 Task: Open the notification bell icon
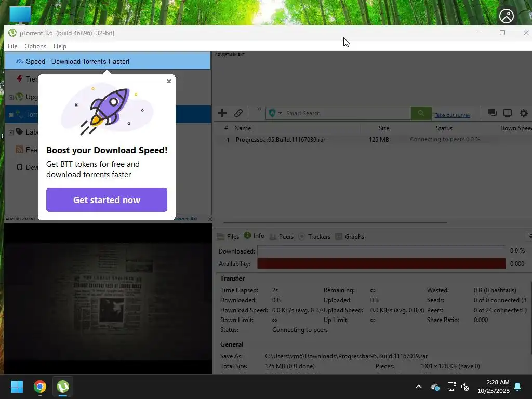[518, 387]
